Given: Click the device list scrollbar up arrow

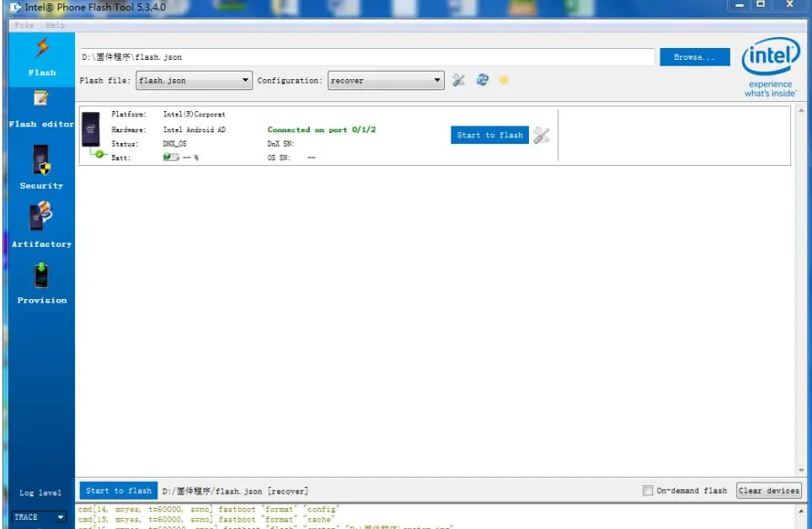Looking at the screenshot, I should point(801,111).
